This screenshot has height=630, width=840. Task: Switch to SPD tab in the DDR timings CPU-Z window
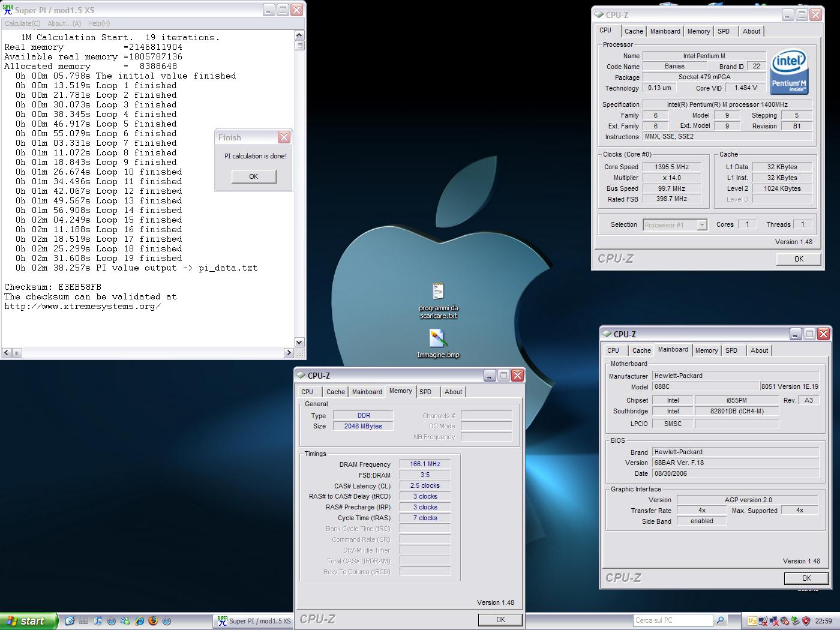tap(425, 392)
